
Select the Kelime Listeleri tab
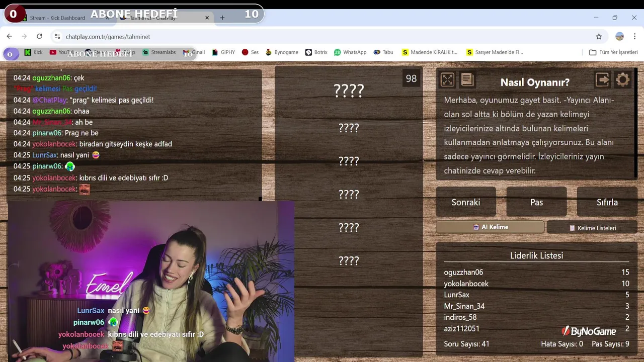tap(592, 228)
